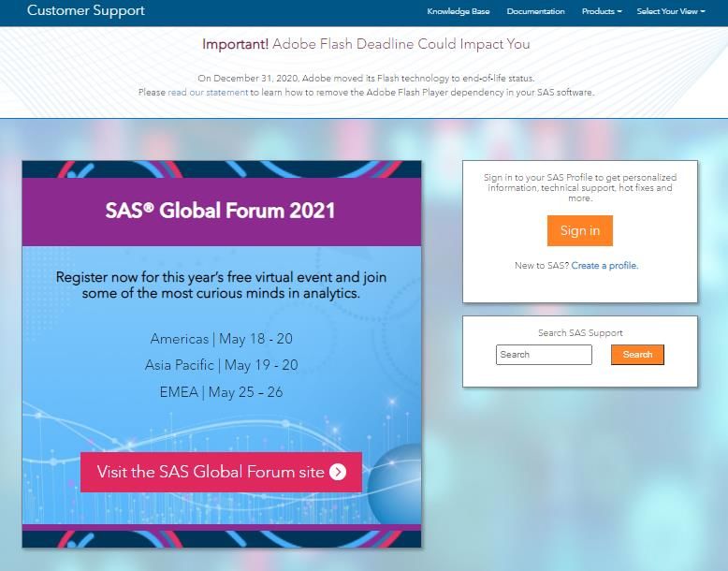
Task: Click the 'On December 31, 2020' notice text
Action: (366, 78)
